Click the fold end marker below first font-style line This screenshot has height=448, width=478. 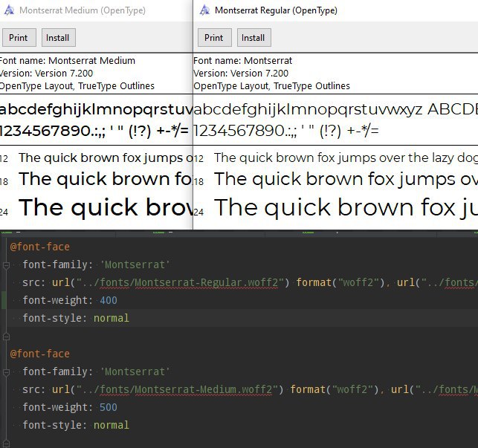click(x=6, y=337)
